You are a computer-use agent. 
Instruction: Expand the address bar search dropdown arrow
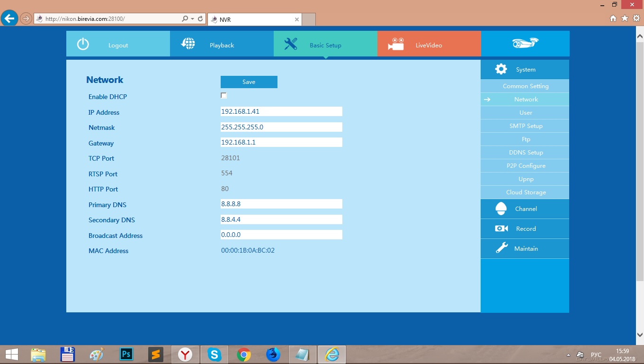[x=192, y=19]
